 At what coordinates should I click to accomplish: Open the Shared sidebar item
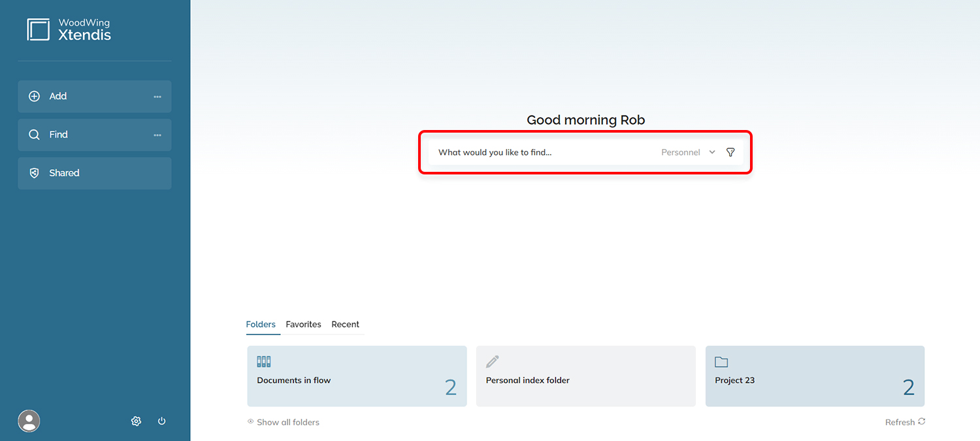point(95,173)
